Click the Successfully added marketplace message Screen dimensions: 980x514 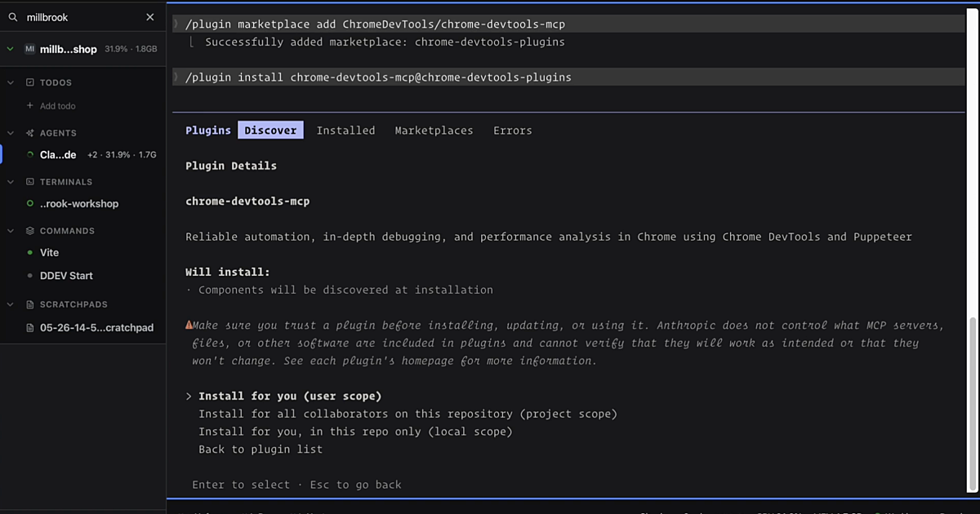[385, 42]
